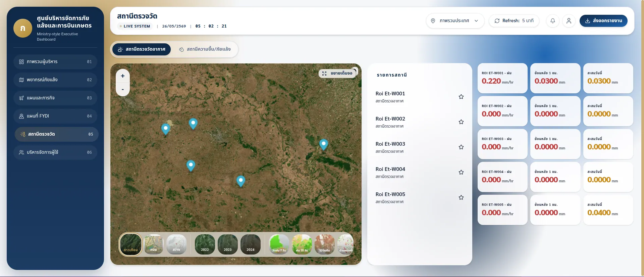Open the user profile icon

click(569, 21)
